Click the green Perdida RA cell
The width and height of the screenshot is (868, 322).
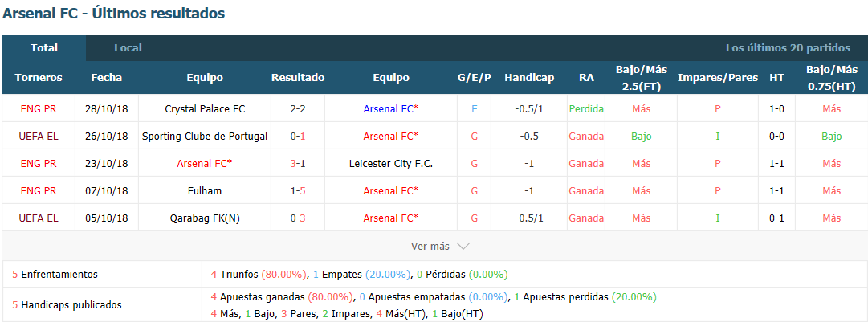click(x=586, y=109)
